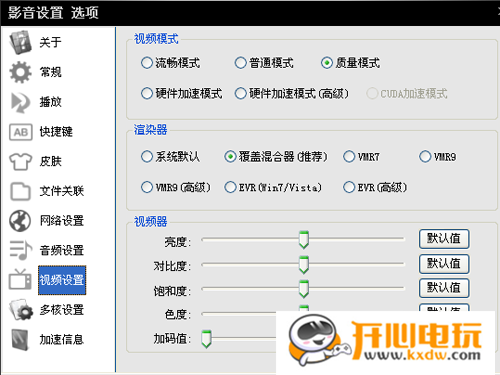Click the 音频设置 music note icon
The height and width of the screenshot is (375, 500).
(21, 250)
